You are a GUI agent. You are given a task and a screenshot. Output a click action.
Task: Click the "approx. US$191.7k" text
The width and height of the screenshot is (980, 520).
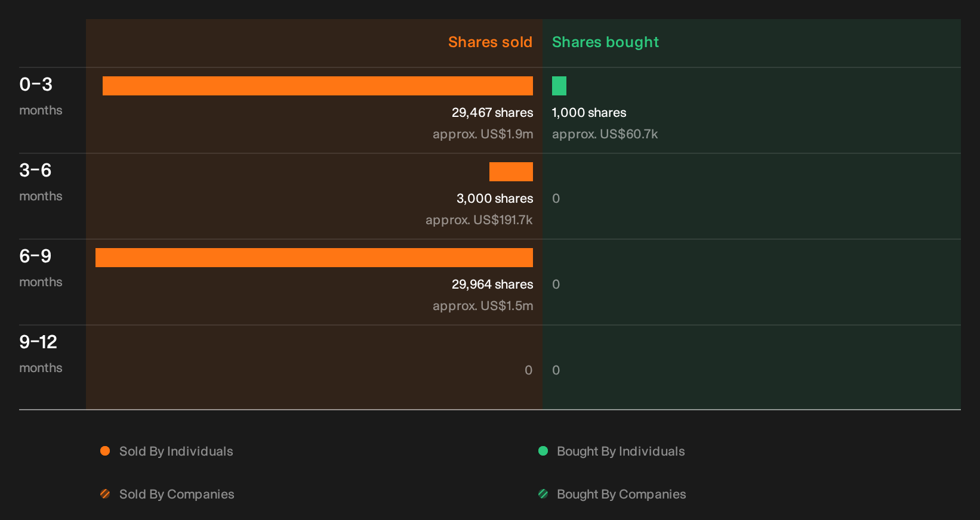click(479, 220)
